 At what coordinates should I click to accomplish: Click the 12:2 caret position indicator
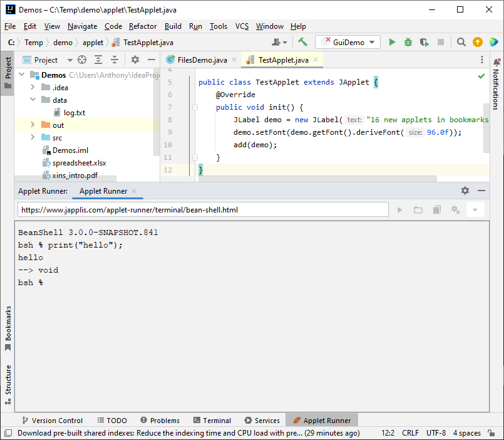(x=388, y=433)
